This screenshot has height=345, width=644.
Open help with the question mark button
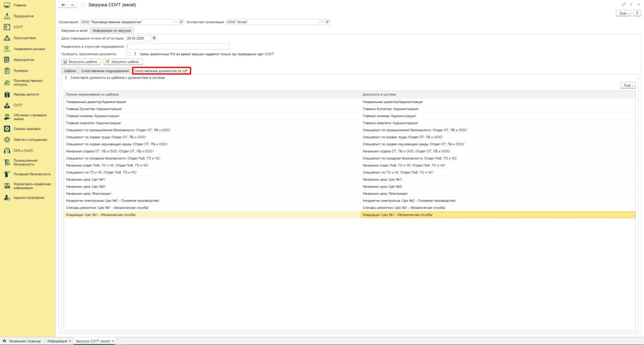637,13
